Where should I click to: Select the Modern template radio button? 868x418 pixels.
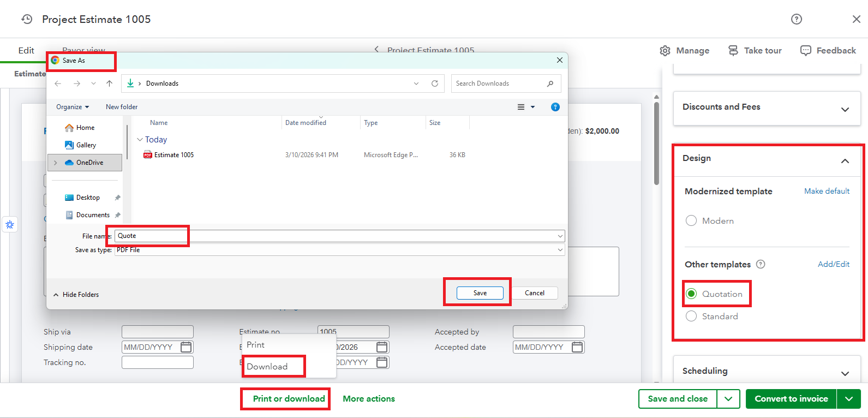pos(691,220)
